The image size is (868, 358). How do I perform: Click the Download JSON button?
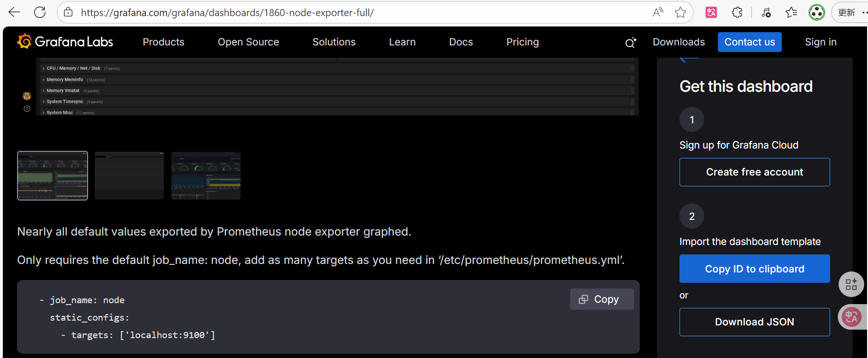(754, 322)
